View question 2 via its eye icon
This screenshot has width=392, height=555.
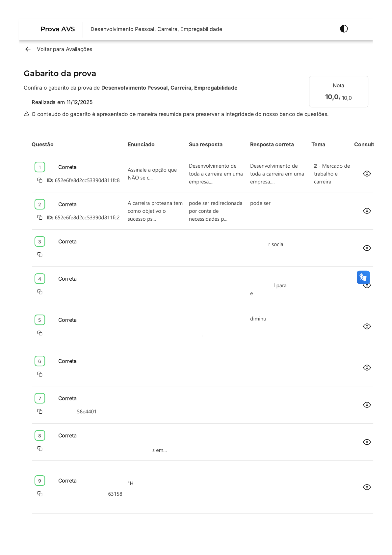click(x=367, y=211)
